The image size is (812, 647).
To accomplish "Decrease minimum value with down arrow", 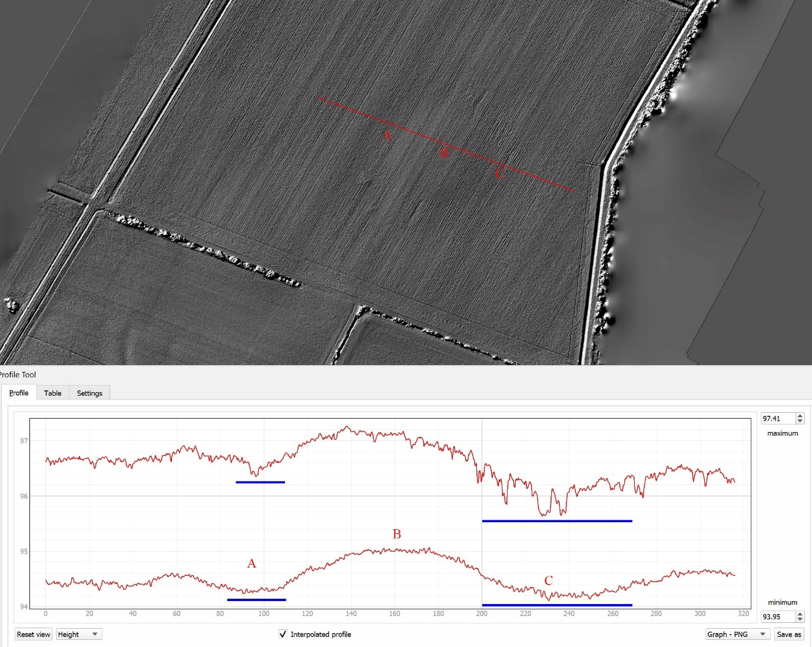I will (800, 619).
